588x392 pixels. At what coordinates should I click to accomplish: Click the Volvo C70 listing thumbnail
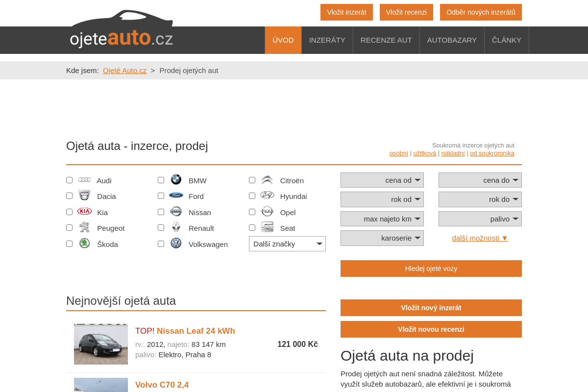coord(101,385)
